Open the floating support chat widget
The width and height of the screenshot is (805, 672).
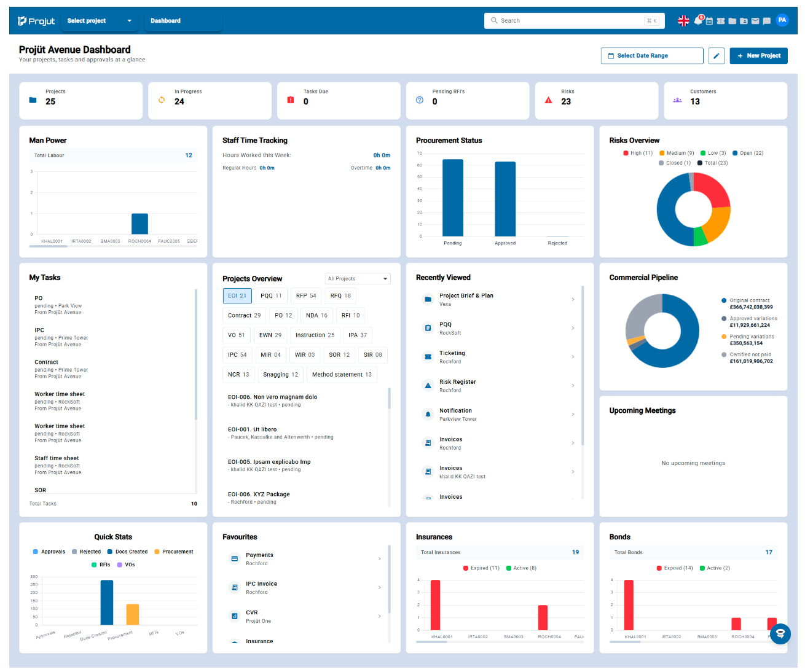(780, 634)
